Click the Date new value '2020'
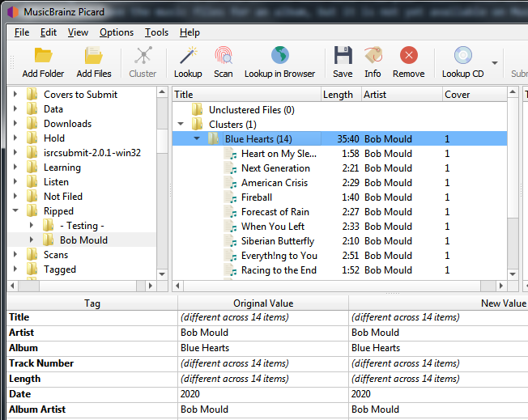Image resolution: width=528 pixels, height=420 pixels. coord(360,394)
